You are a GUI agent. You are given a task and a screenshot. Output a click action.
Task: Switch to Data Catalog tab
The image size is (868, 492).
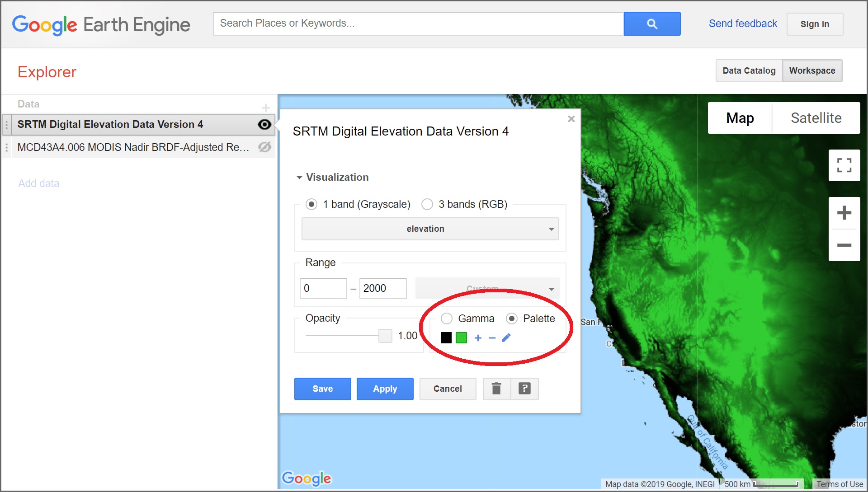pos(749,71)
